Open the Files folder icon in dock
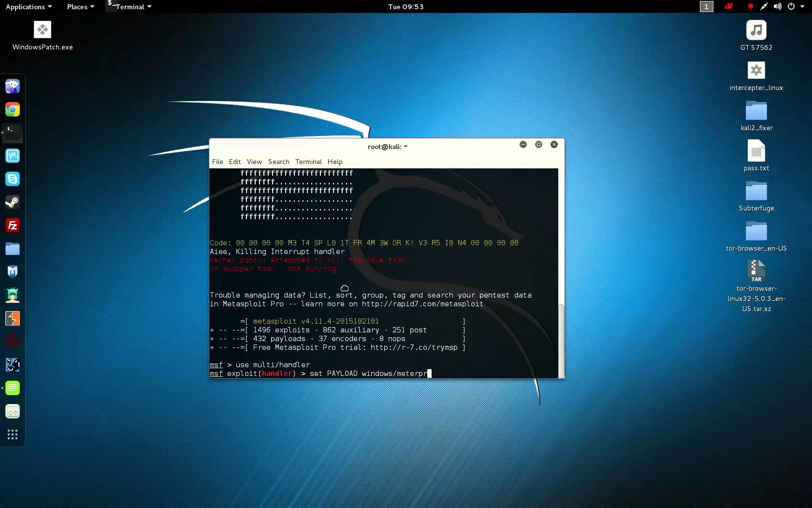 point(13,249)
